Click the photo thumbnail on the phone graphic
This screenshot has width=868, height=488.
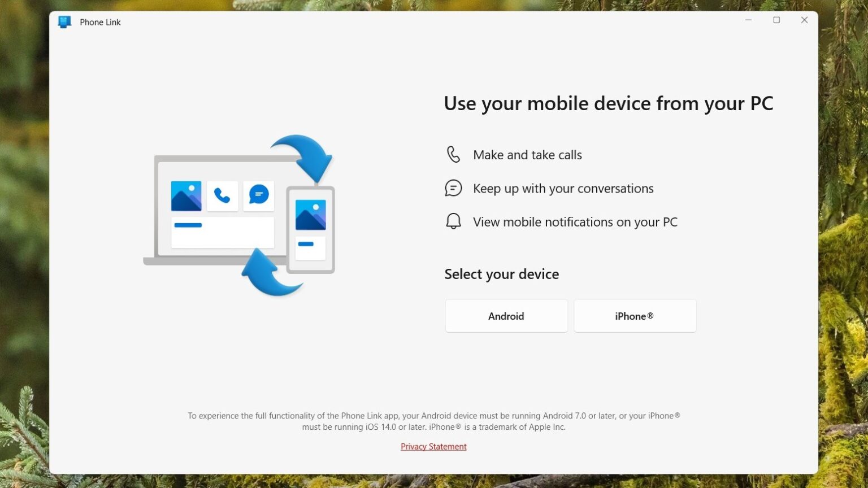coord(310,215)
